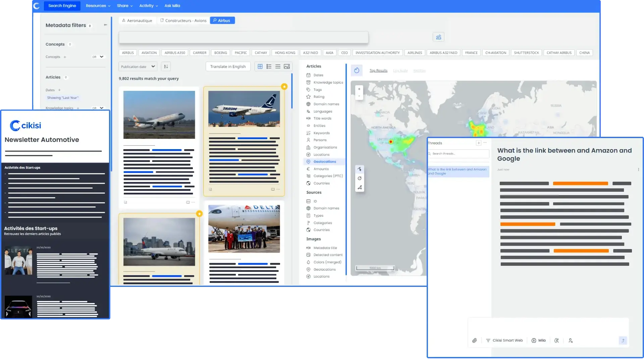Select the Top Results tab
Screen dimensions: 644x362
coord(378,70)
